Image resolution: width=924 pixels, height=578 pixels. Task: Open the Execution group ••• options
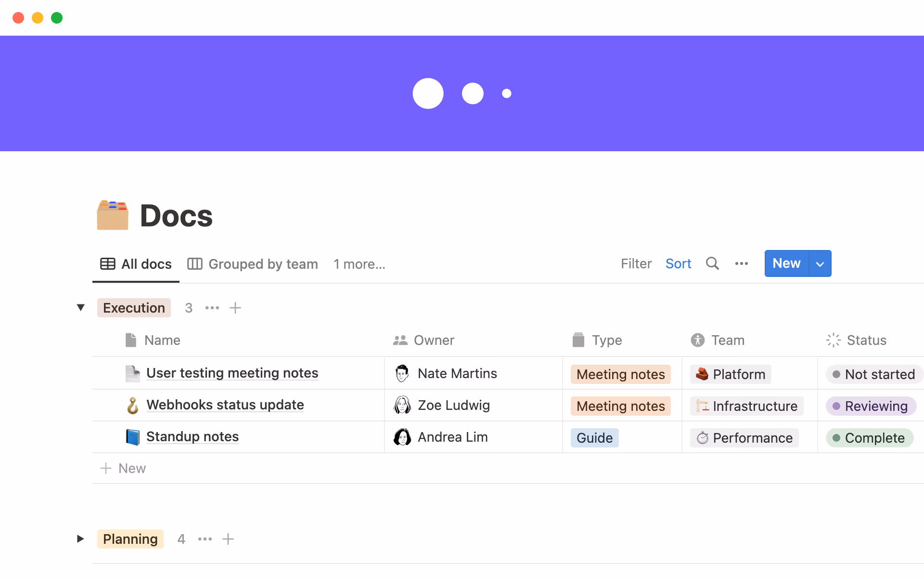click(212, 308)
